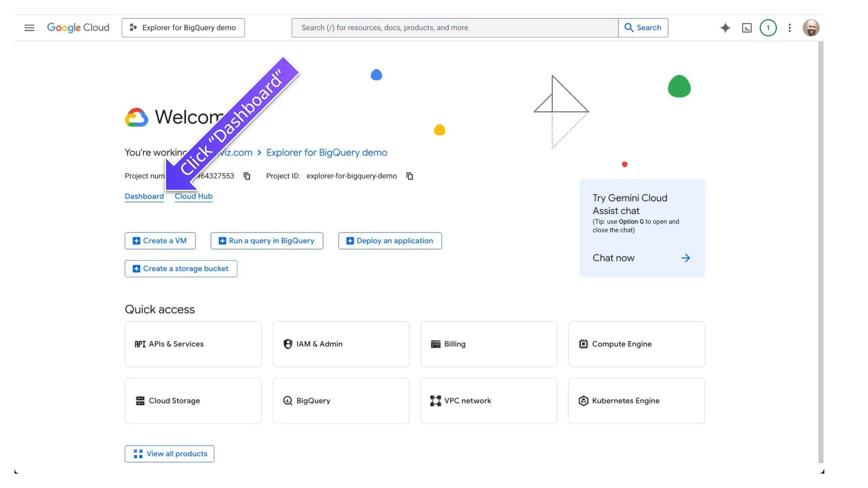Focus the resources search field
This screenshot has height=488, width=868.
(x=454, y=28)
